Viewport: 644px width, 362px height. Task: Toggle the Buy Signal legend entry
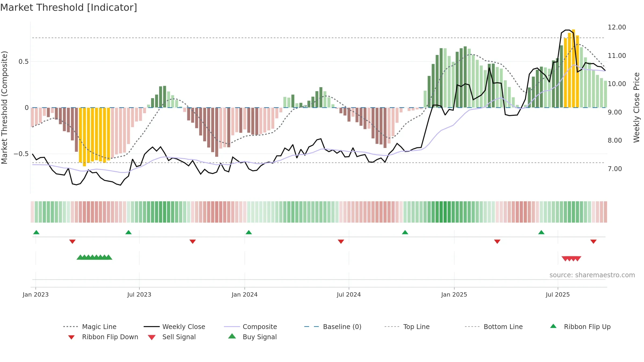(x=252, y=337)
